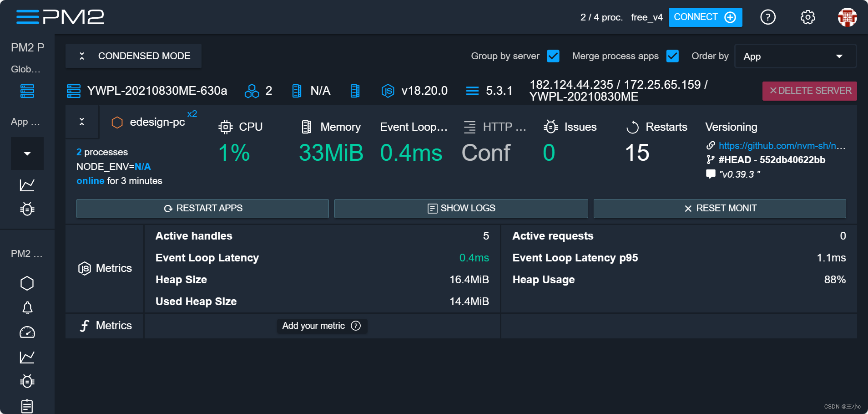Click the Event Loop Latency p95 row
Viewport: 868px width, 414px height.
point(679,258)
